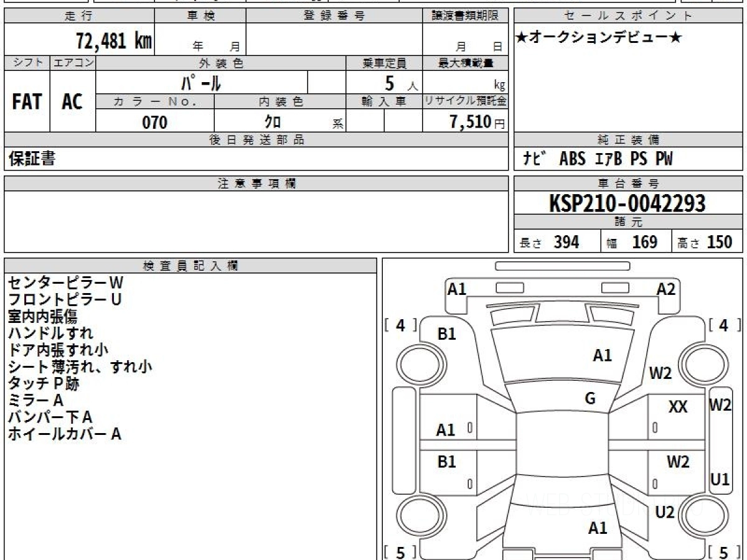The width and height of the screenshot is (747, 560).
Task: Select the 室内内張傷 inspector note
Action: point(42,316)
